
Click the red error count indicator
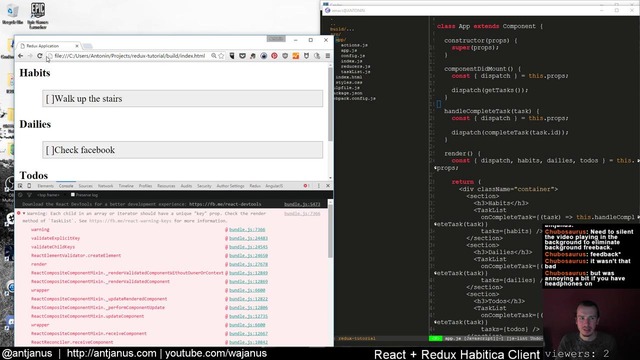click(x=306, y=186)
